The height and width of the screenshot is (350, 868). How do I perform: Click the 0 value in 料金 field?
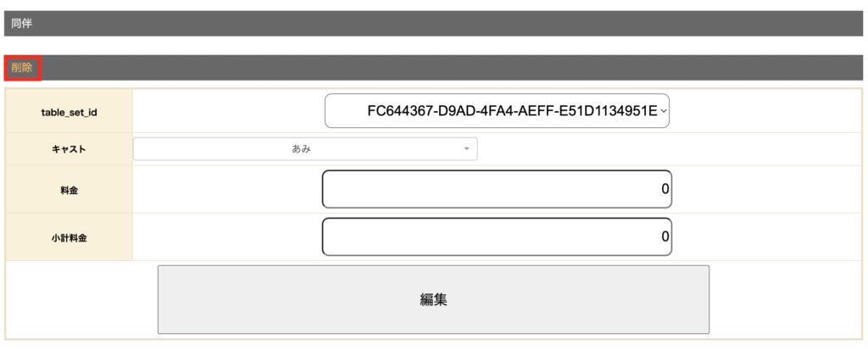point(665,189)
